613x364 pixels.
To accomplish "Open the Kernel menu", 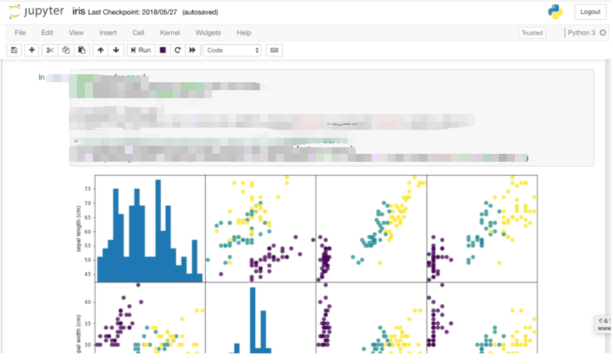I will [170, 32].
